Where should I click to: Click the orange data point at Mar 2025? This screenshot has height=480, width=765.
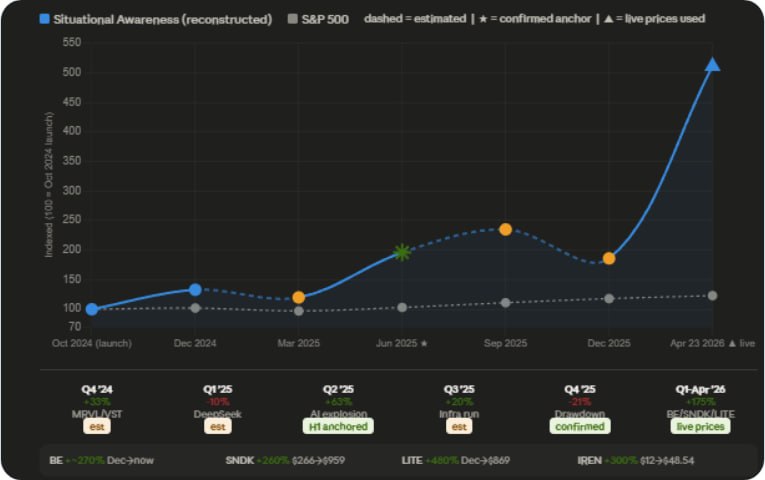coord(299,298)
